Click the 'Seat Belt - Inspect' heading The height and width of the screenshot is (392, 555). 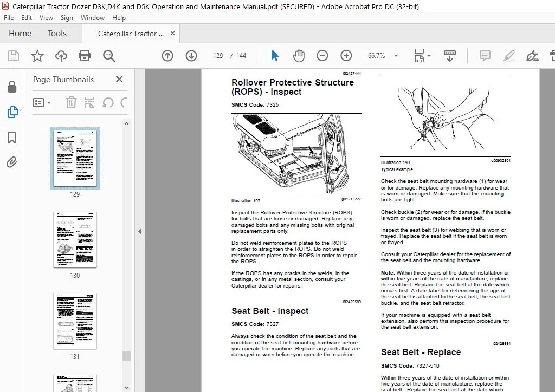[270, 311]
